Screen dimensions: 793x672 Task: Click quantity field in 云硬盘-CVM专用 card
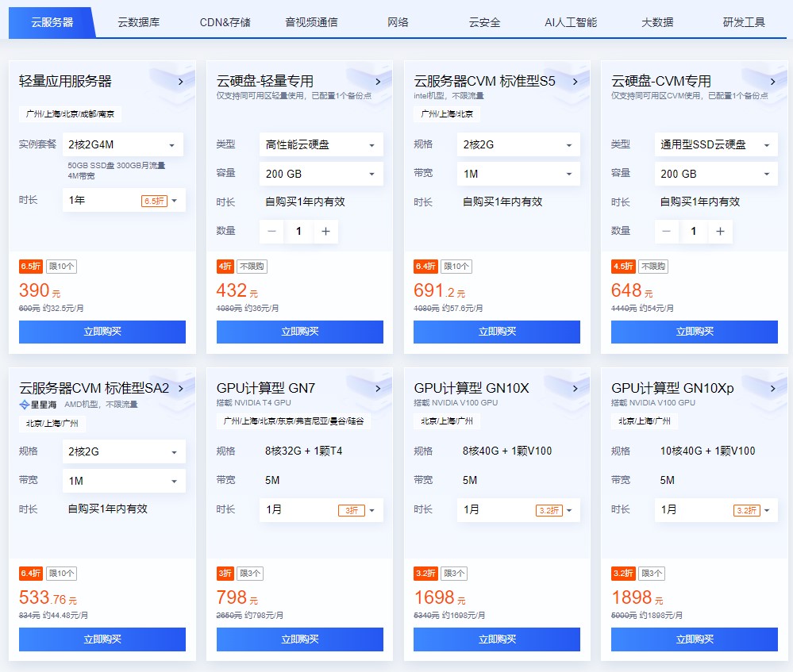click(x=693, y=231)
